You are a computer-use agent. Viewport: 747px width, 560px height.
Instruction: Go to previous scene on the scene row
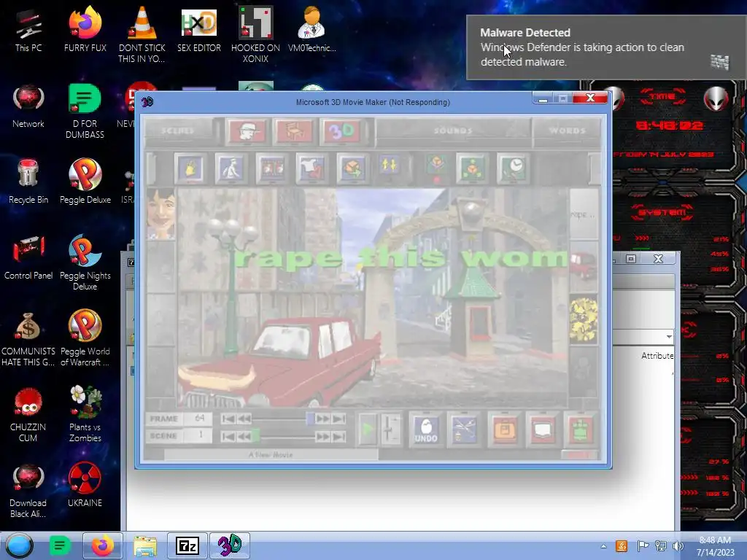pos(244,436)
